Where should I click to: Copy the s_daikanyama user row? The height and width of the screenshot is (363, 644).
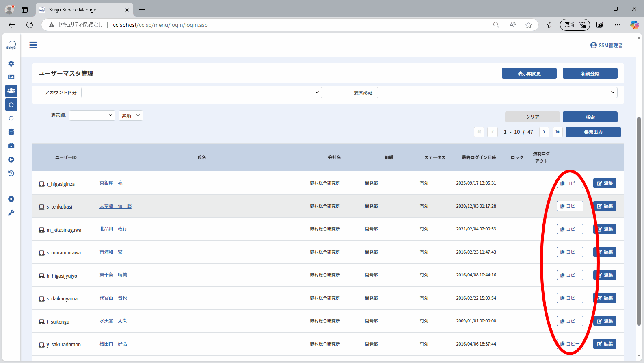click(x=570, y=298)
